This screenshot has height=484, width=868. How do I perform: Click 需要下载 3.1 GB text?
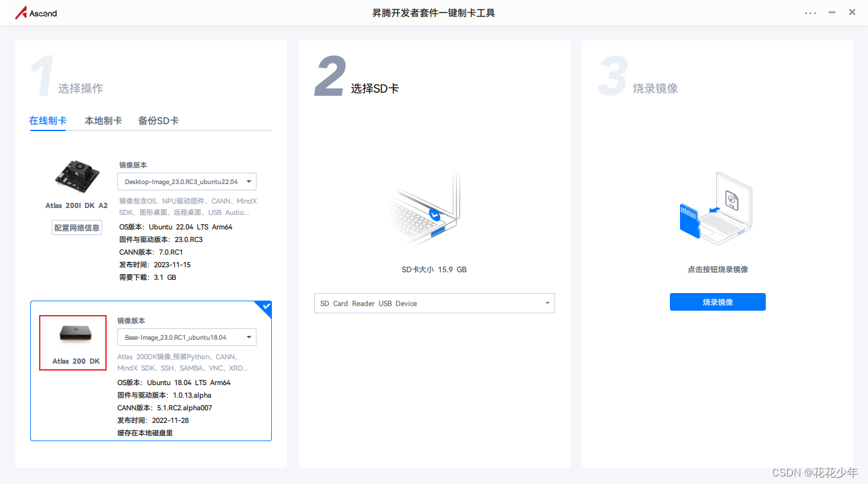148,277
